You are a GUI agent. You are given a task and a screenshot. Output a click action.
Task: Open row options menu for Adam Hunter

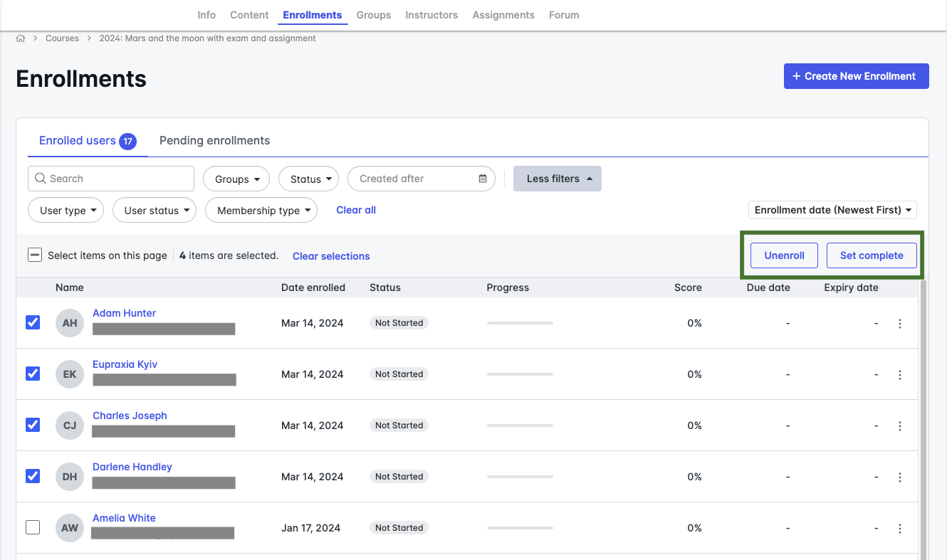(900, 323)
